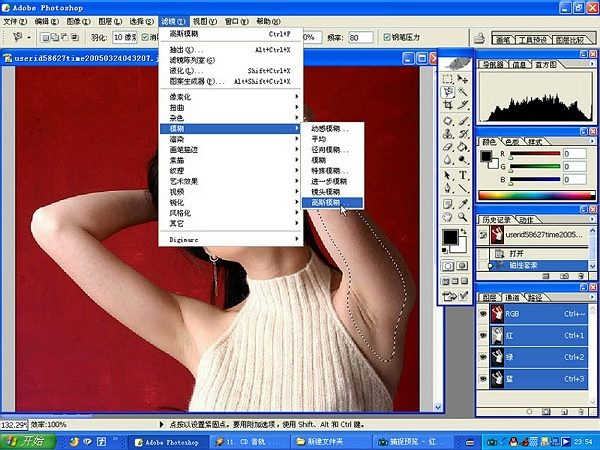Choose 径向模糊 (Radial Blur) menu item
The height and width of the screenshot is (450, 600).
tap(332, 150)
